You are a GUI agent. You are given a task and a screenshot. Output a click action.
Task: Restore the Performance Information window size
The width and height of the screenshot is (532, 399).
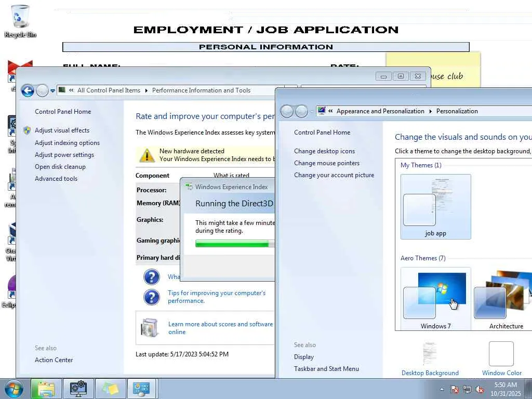[x=401, y=76]
